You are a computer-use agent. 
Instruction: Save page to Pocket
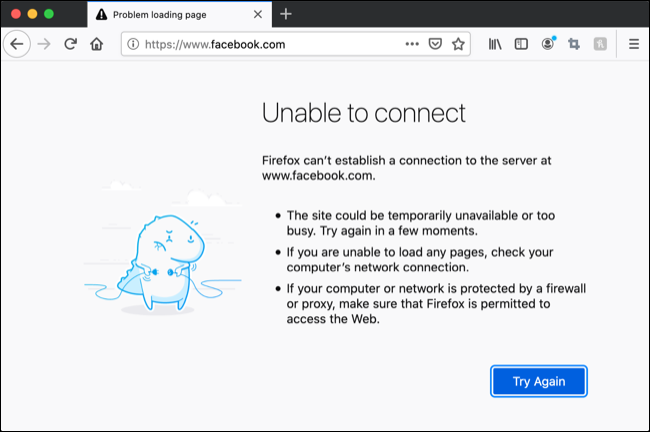(x=436, y=44)
